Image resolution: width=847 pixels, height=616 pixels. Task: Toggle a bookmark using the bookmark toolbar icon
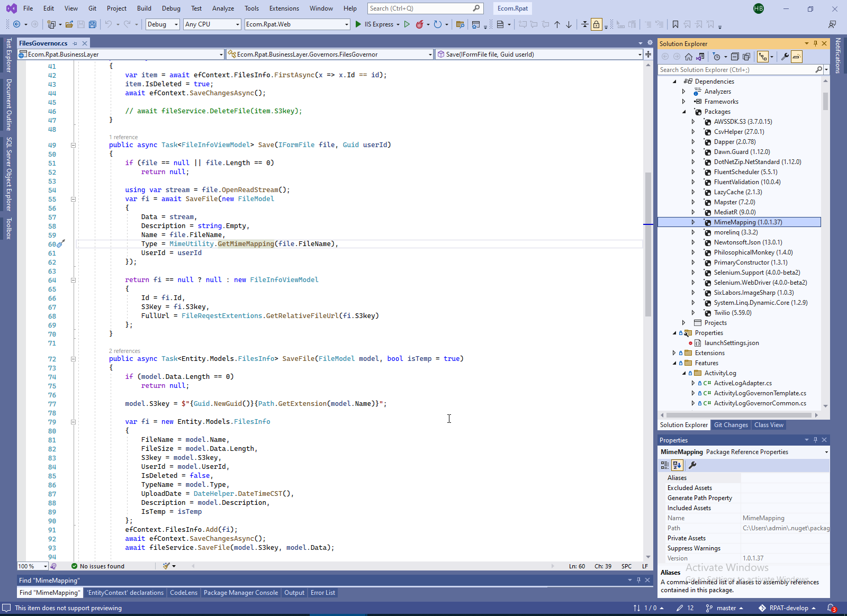(675, 24)
